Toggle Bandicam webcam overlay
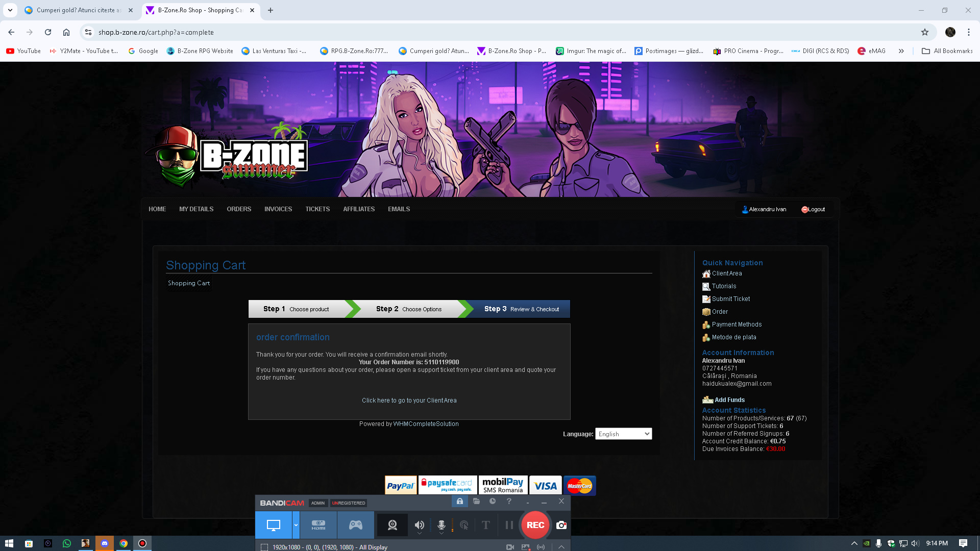The width and height of the screenshot is (980, 551). coord(392,525)
